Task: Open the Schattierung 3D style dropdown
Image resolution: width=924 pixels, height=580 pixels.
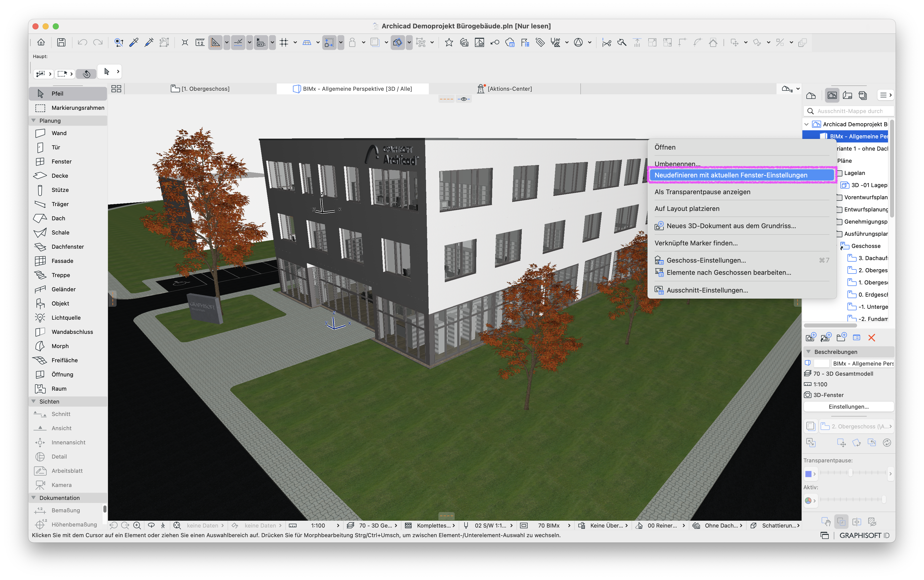Action: pos(775,525)
